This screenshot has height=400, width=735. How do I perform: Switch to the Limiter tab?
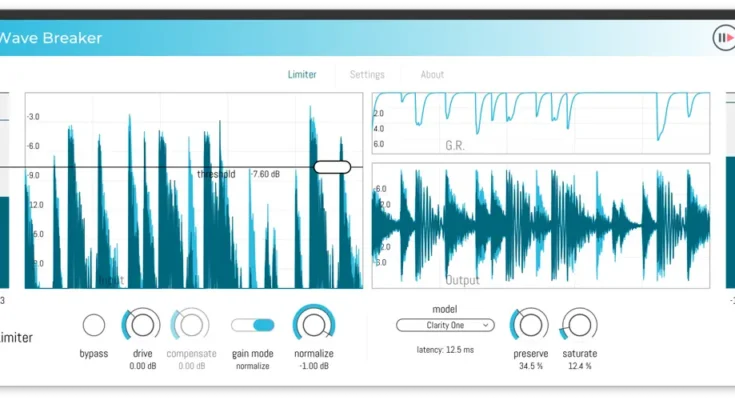coord(302,74)
